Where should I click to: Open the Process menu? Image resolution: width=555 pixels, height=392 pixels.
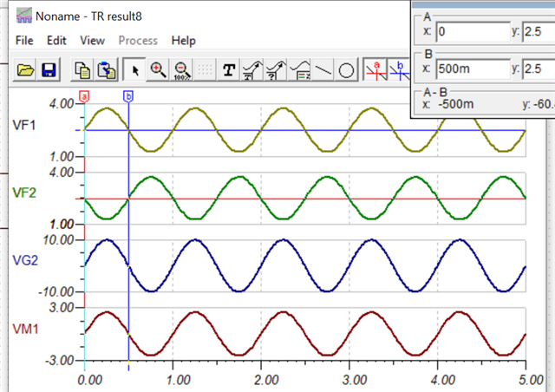coord(138,41)
